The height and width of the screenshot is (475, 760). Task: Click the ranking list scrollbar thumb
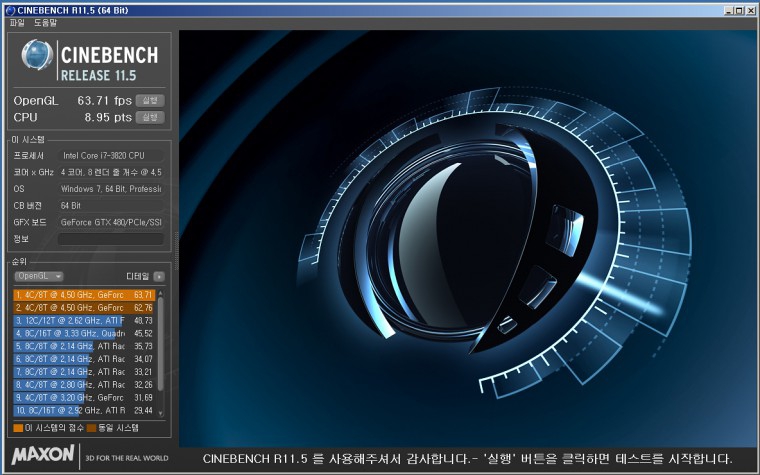coord(160,344)
